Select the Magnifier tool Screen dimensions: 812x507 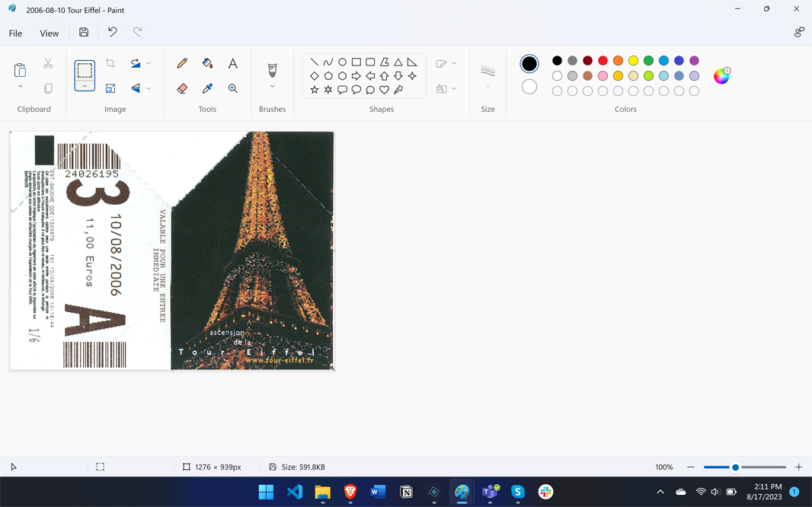(233, 89)
